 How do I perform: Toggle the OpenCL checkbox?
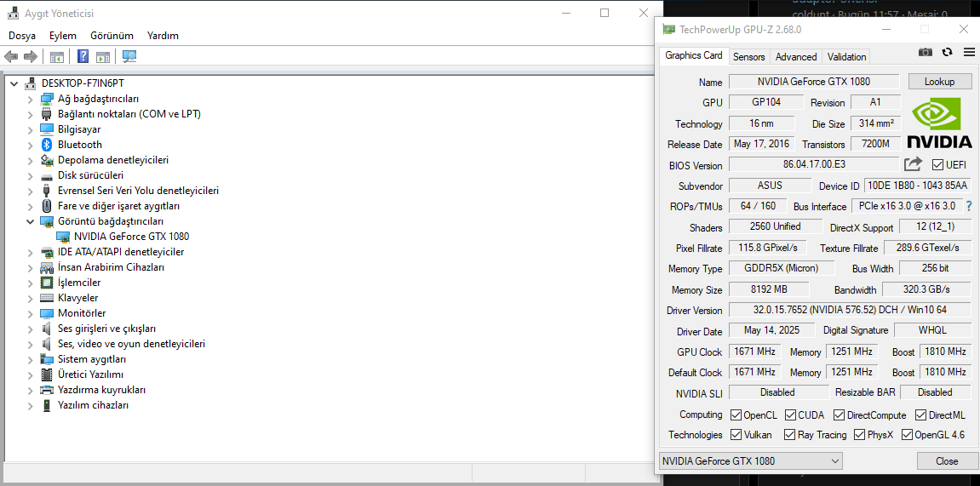tap(735, 415)
